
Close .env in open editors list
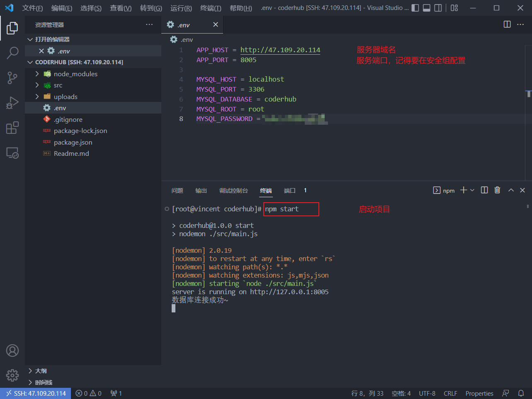(41, 51)
